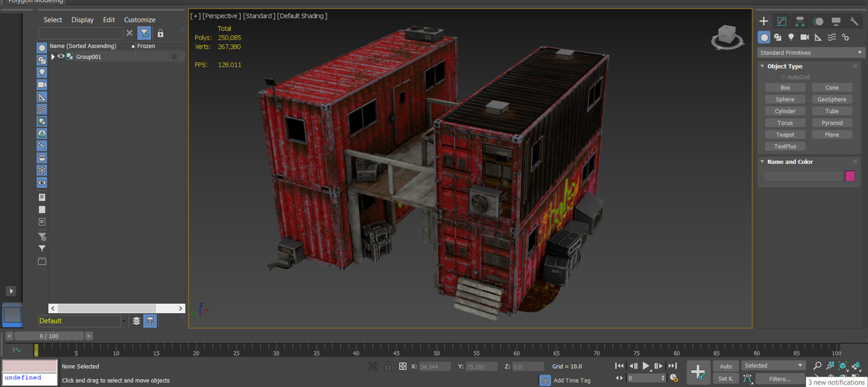Clear the Scene Explorer search text
The width and height of the screenshot is (868, 387).
click(129, 33)
